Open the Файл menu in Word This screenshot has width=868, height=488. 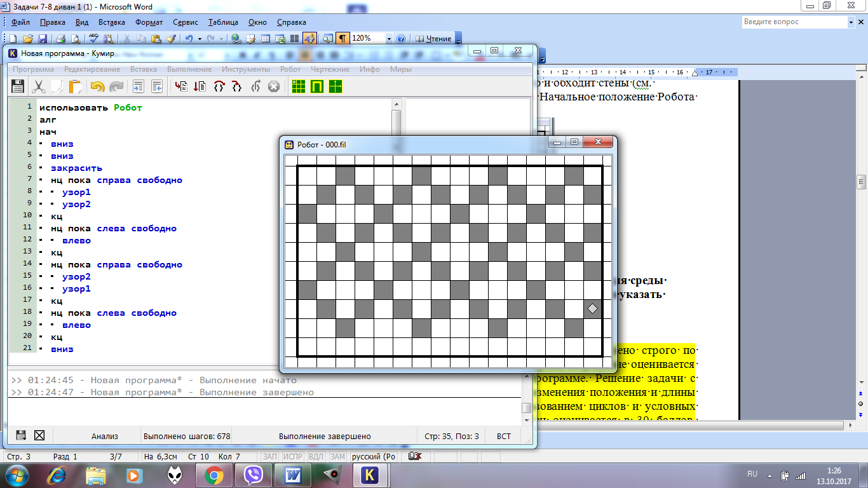coord(20,22)
